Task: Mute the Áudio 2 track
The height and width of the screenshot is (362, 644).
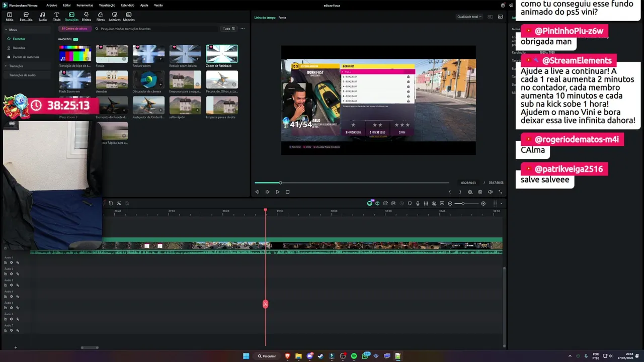Action: coord(11,274)
